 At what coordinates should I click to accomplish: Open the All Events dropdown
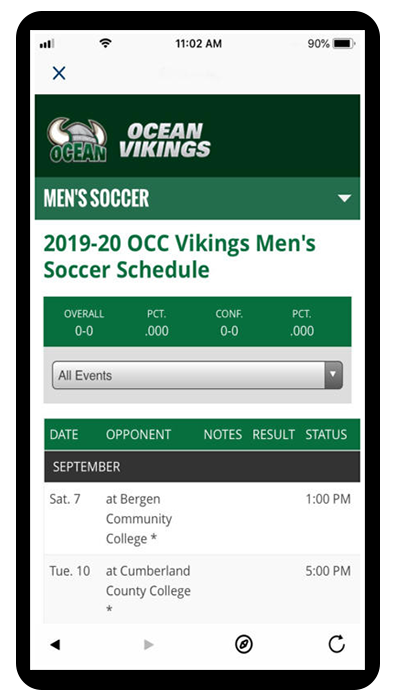(197, 375)
